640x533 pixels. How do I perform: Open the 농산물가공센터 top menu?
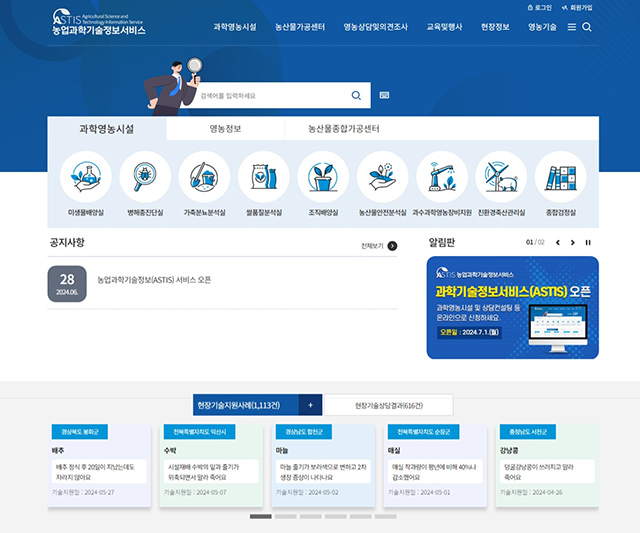tap(300, 27)
